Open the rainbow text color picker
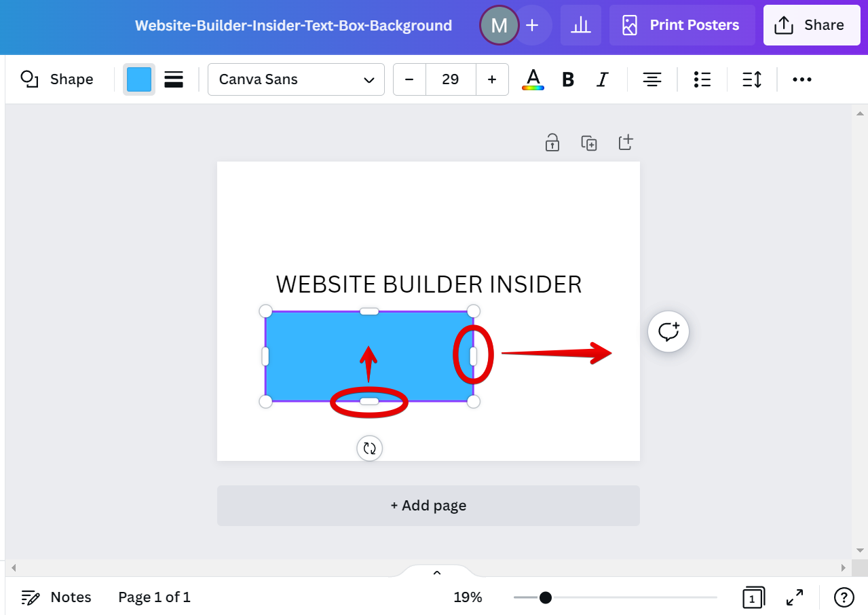 pos(533,79)
